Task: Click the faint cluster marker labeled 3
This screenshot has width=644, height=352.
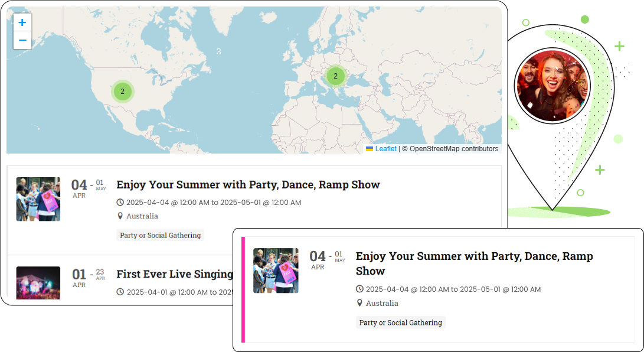Action: [218, 52]
